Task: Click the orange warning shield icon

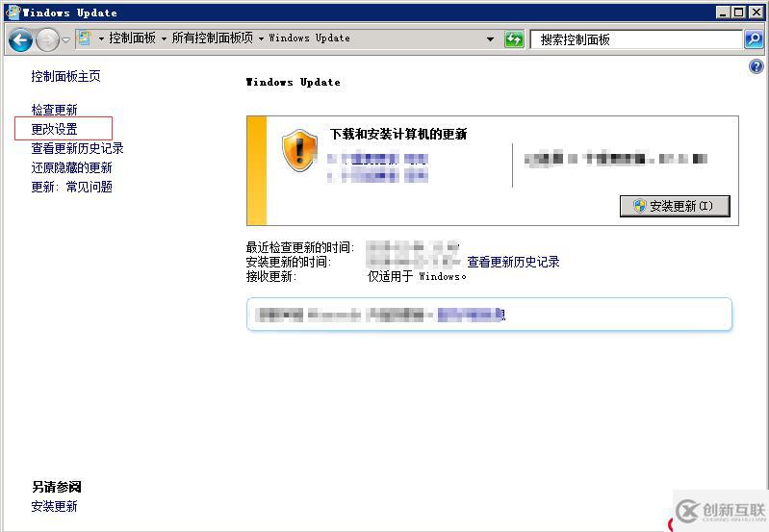Action: coord(299,150)
